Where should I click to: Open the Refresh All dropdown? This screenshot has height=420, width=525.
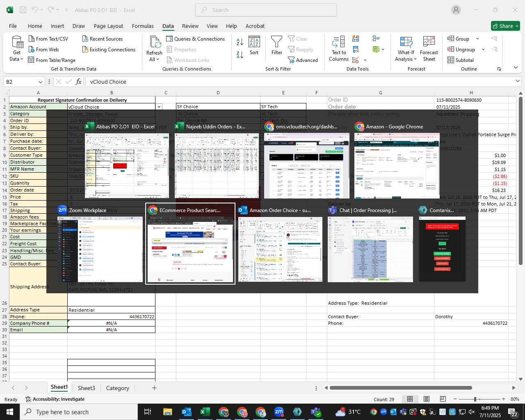point(154,49)
